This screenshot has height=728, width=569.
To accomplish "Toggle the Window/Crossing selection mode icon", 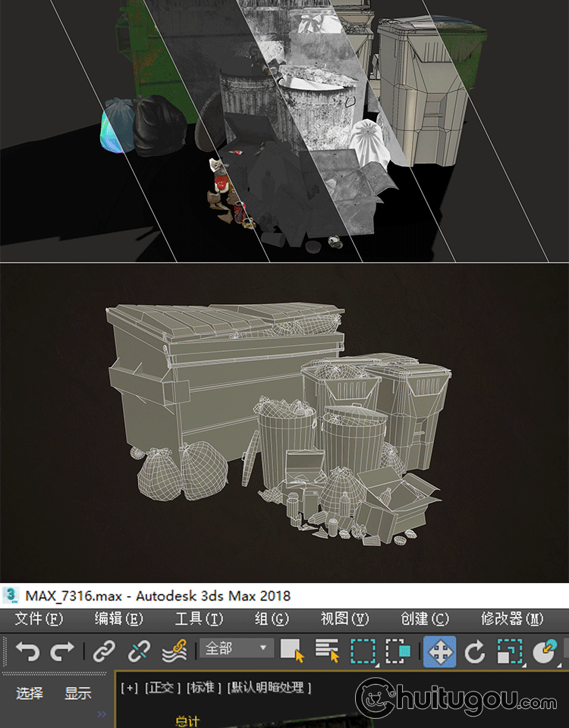I will (398, 651).
